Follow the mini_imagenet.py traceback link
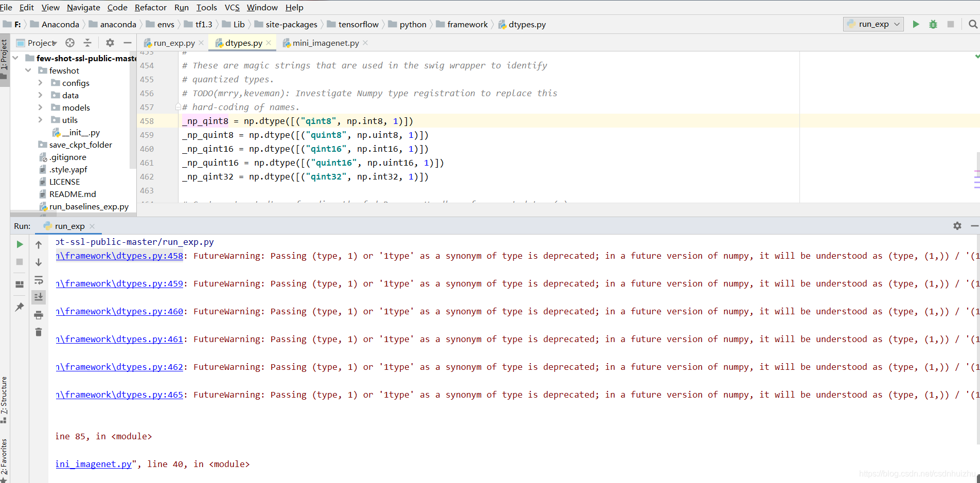The width and height of the screenshot is (980, 483). point(94,464)
